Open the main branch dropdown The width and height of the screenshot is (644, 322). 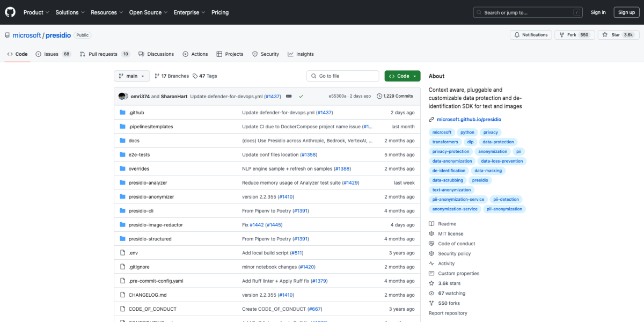click(131, 76)
